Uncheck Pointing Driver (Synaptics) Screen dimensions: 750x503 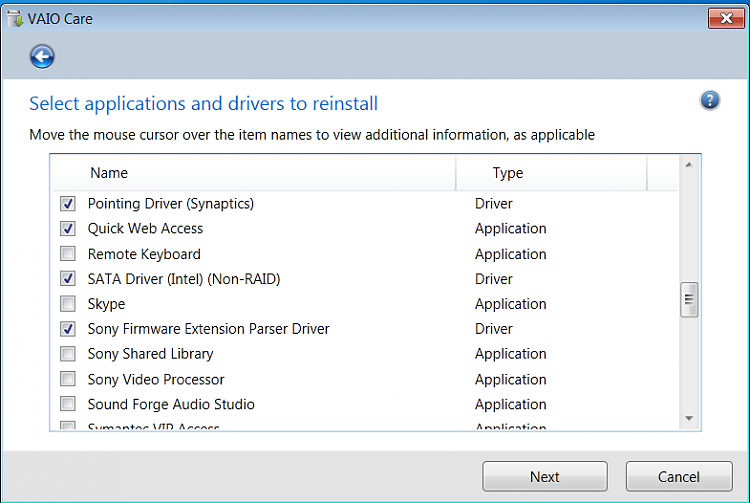(68, 204)
